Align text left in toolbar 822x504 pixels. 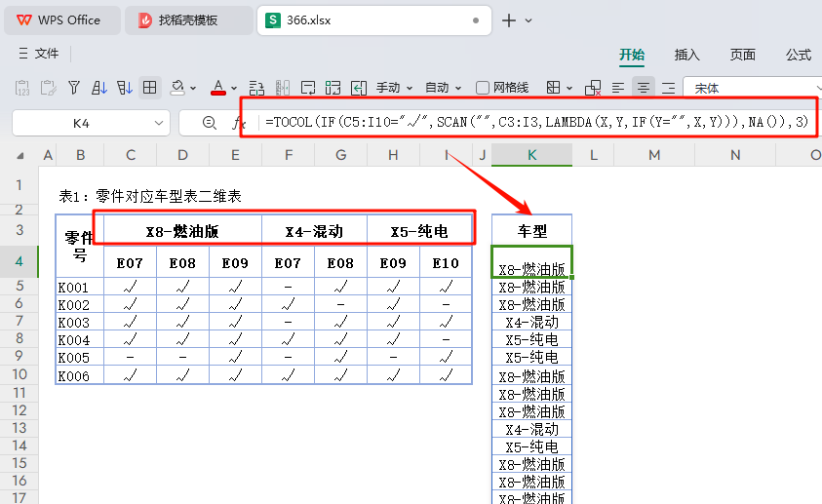[x=618, y=88]
